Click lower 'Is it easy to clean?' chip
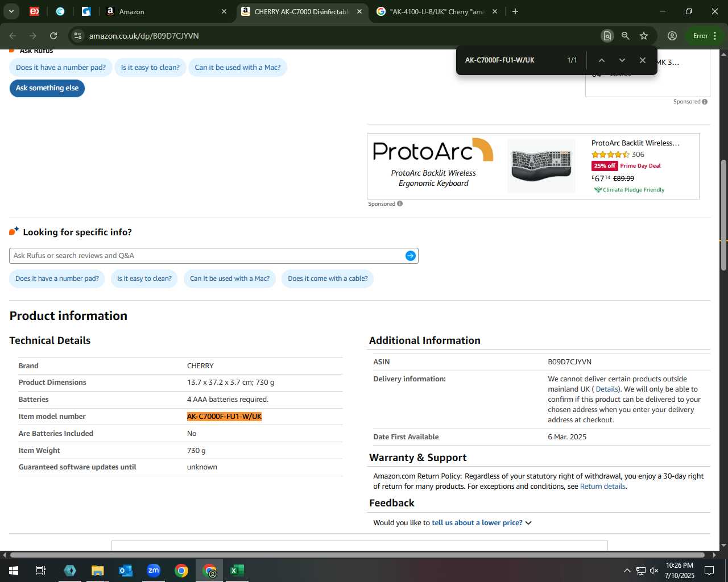The image size is (728, 582). 144,278
